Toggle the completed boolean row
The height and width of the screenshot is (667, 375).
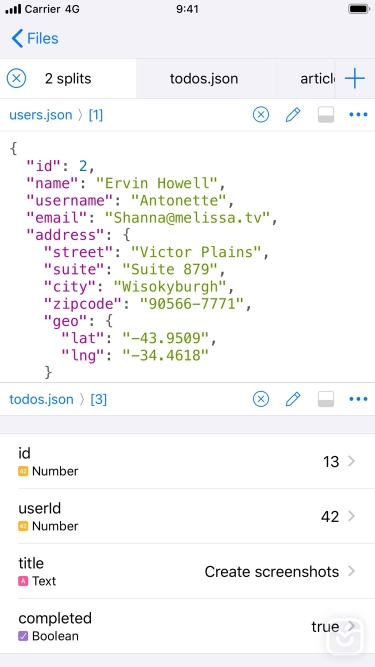pos(188,626)
